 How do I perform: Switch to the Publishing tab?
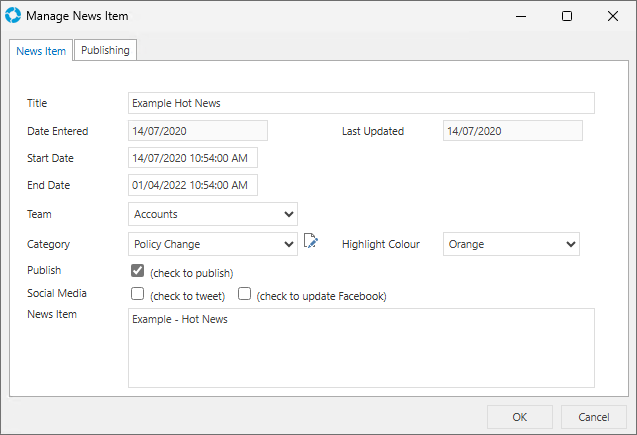coord(105,51)
